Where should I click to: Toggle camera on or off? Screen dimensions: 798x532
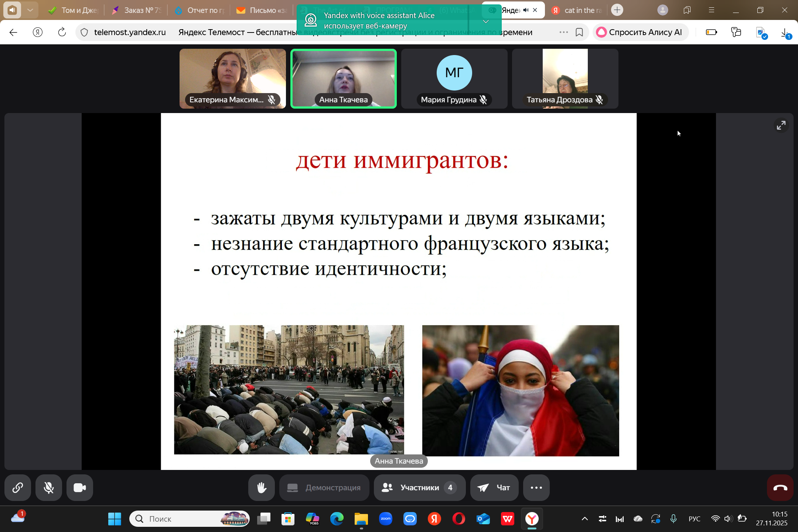80,488
